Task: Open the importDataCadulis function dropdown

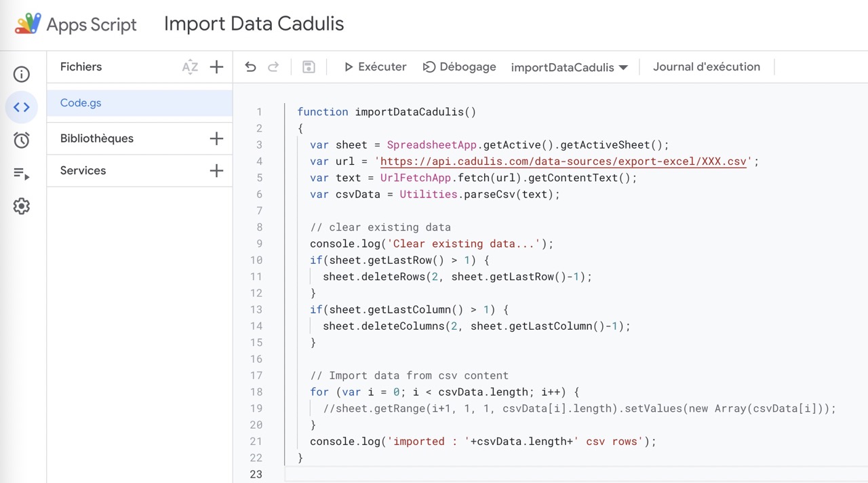Action: (x=570, y=67)
